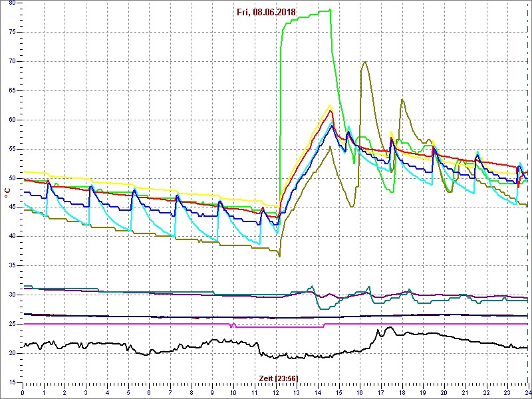Select the 80 label on the temperature axis

11,3
